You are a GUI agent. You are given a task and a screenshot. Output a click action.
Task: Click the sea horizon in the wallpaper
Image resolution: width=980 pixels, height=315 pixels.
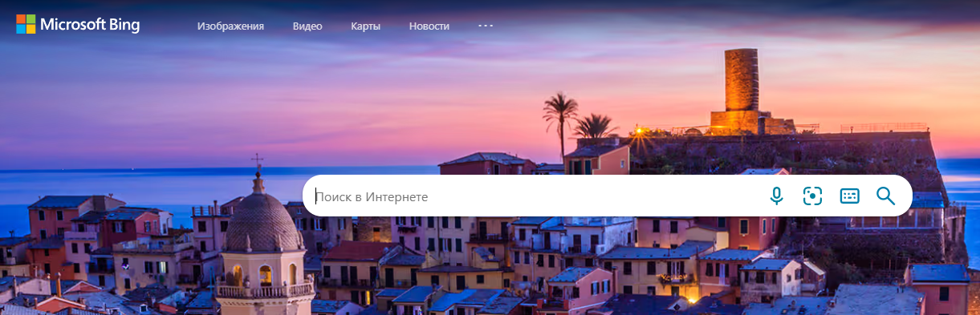pyautogui.click(x=120, y=168)
